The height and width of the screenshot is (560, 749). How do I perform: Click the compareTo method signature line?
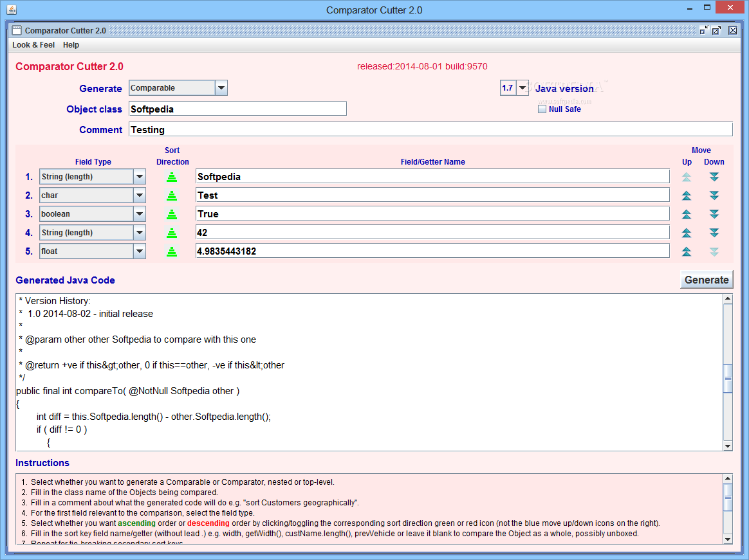pyautogui.click(x=128, y=391)
